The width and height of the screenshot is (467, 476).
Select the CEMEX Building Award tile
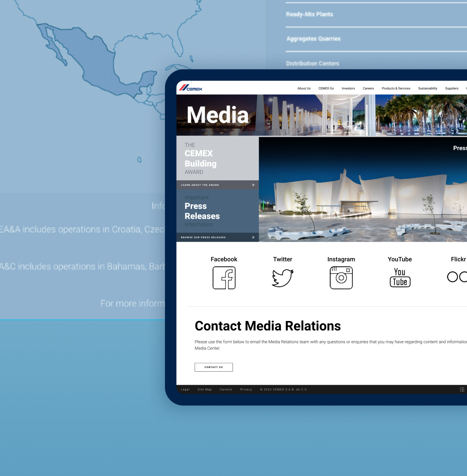[217, 158]
